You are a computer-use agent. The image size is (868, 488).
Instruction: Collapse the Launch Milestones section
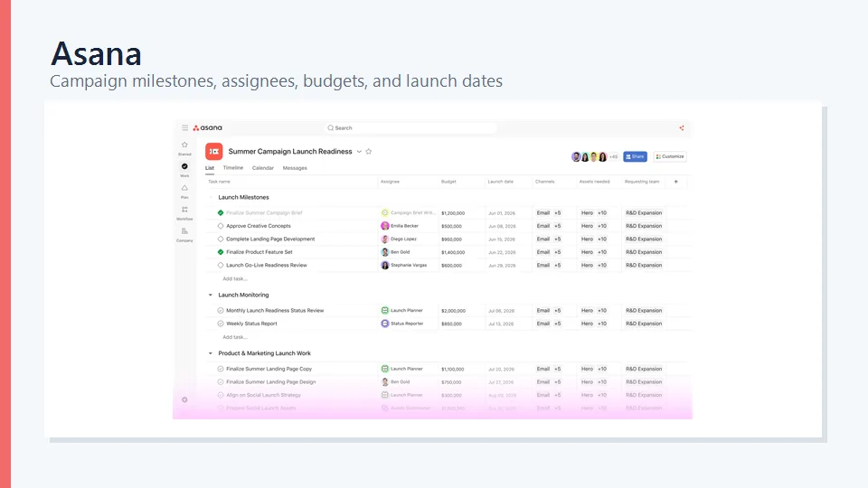211,197
